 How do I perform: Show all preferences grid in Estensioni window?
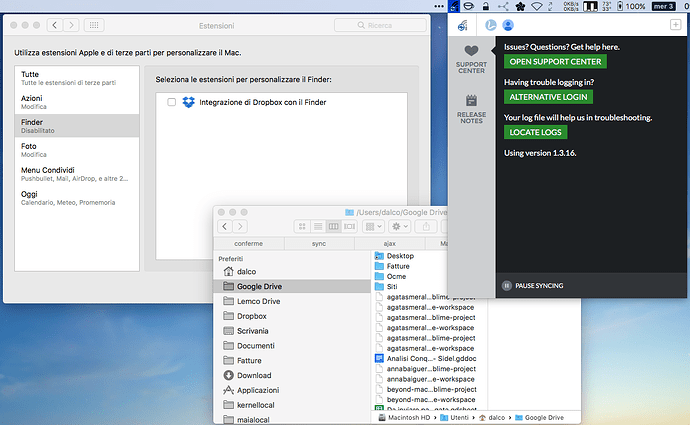point(94,25)
